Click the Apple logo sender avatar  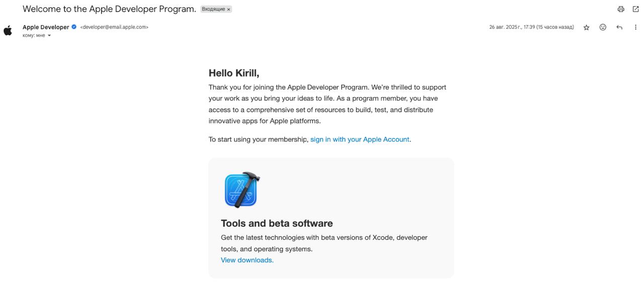(x=8, y=31)
